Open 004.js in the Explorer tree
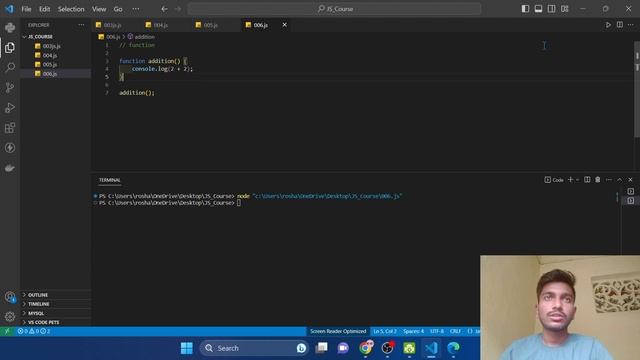 (x=50, y=55)
